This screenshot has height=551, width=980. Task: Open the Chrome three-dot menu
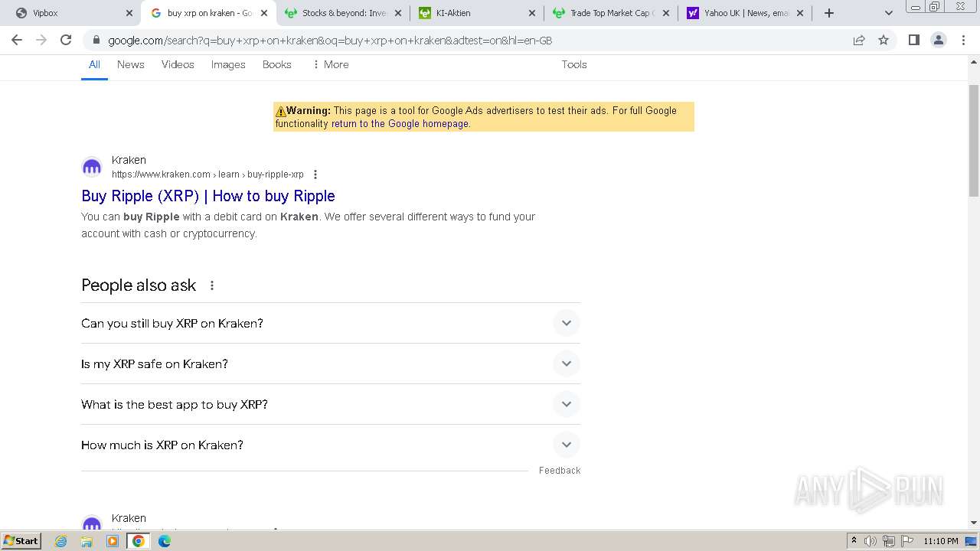(963, 40)
